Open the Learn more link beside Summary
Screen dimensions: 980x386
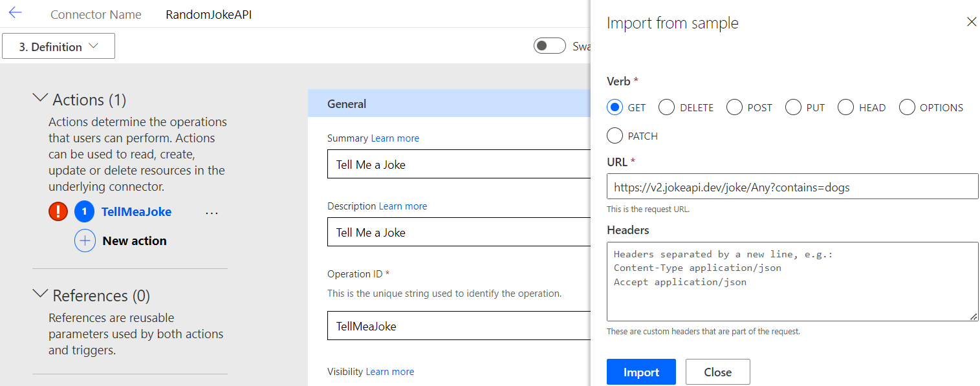point(395,138)
